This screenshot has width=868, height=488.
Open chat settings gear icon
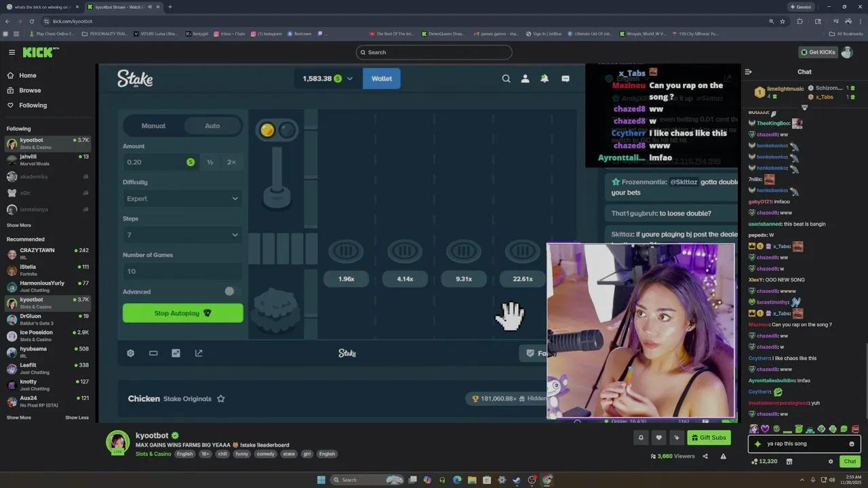[x=831, y=462]
